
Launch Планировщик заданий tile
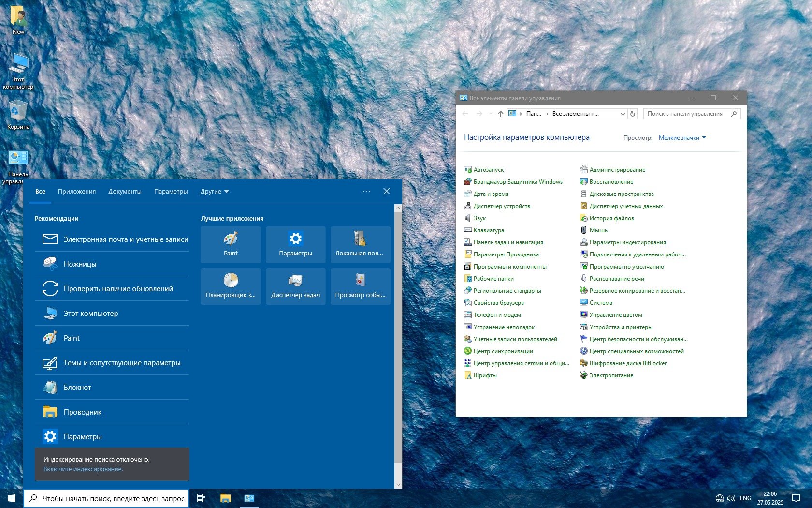click(x=231, y=286)
